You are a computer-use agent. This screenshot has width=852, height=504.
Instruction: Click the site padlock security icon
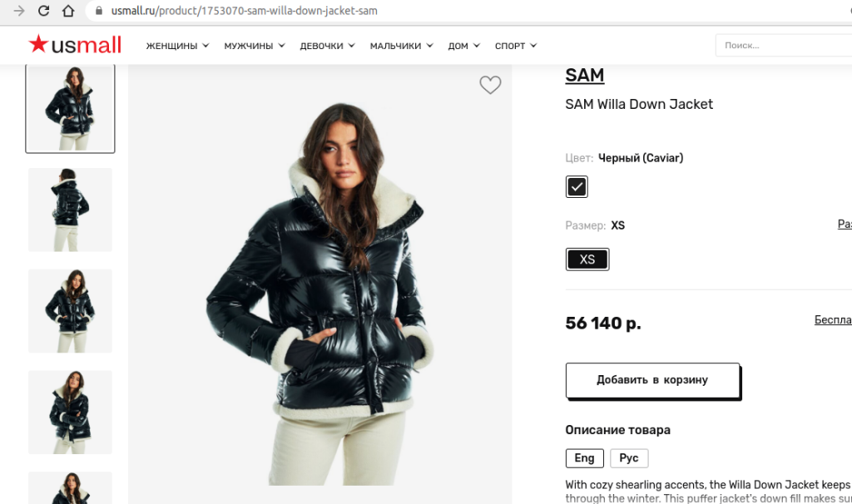(99, 12)
